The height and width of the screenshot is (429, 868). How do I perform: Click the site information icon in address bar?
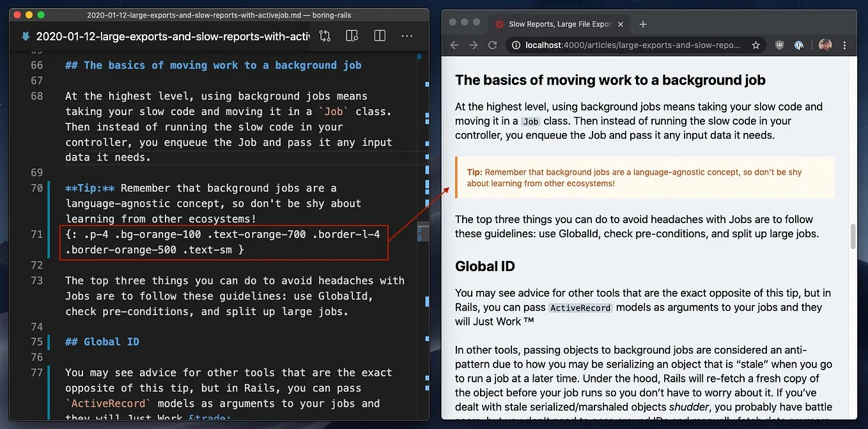point(515,45)
